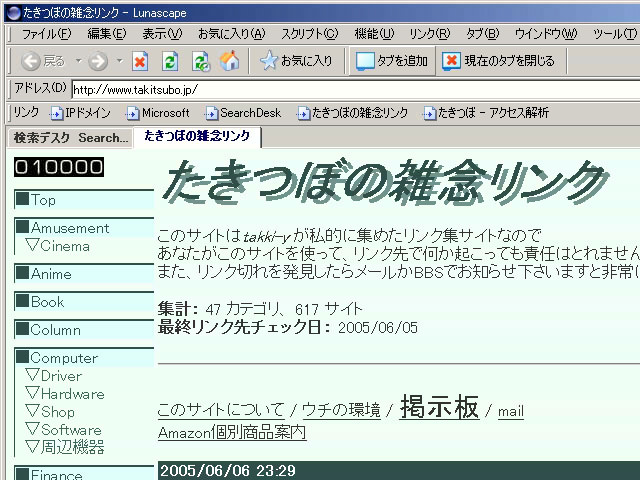Open the ファイル(F) menu
The width and height of the screenshot is (640, 480).
(44, 34)
